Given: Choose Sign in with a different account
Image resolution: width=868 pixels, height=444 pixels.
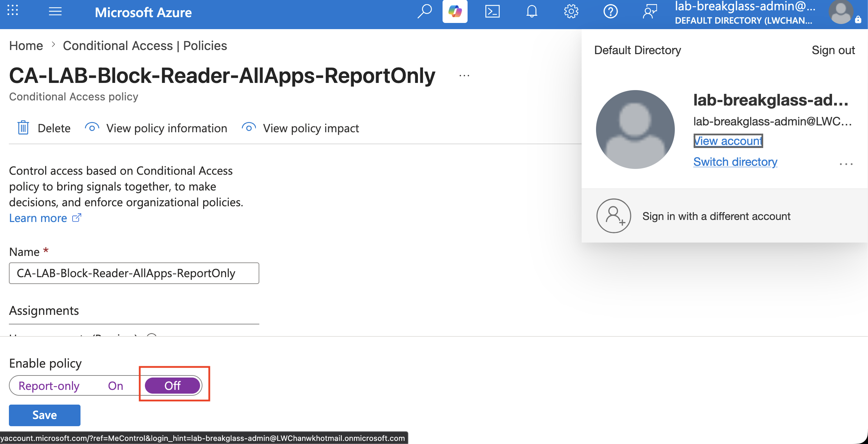Looking at the screenshot, I should (x=724, y=216).
